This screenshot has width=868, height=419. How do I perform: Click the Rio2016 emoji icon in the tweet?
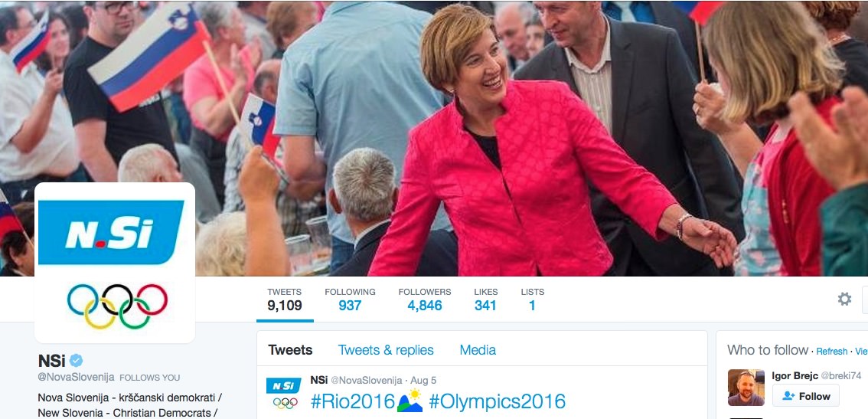pos(410,401)
